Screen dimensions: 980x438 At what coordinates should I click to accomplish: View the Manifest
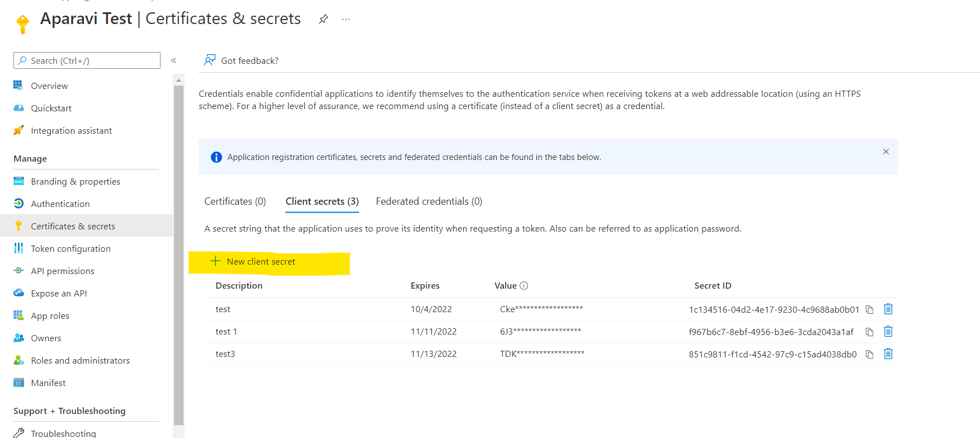pos(48,383)
